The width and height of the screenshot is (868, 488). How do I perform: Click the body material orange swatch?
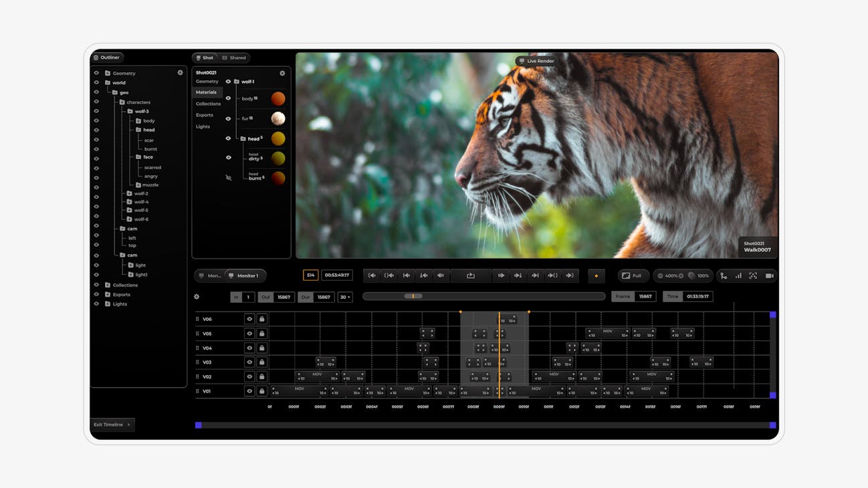(x=278, y=99)
